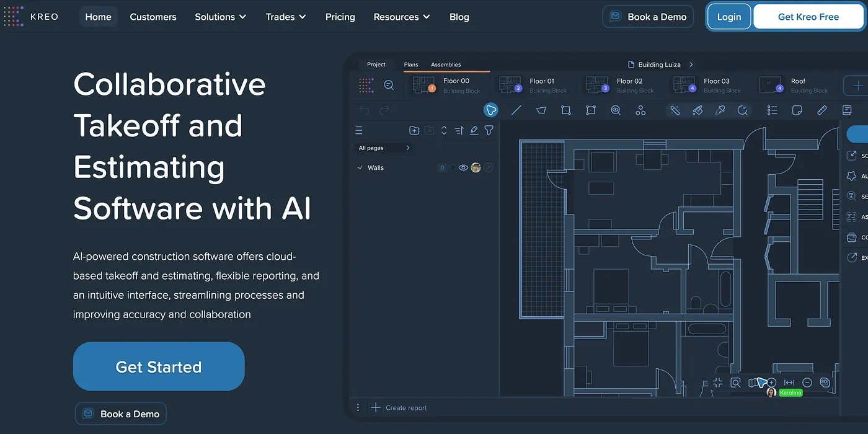Click Create report

pos(399,407)
